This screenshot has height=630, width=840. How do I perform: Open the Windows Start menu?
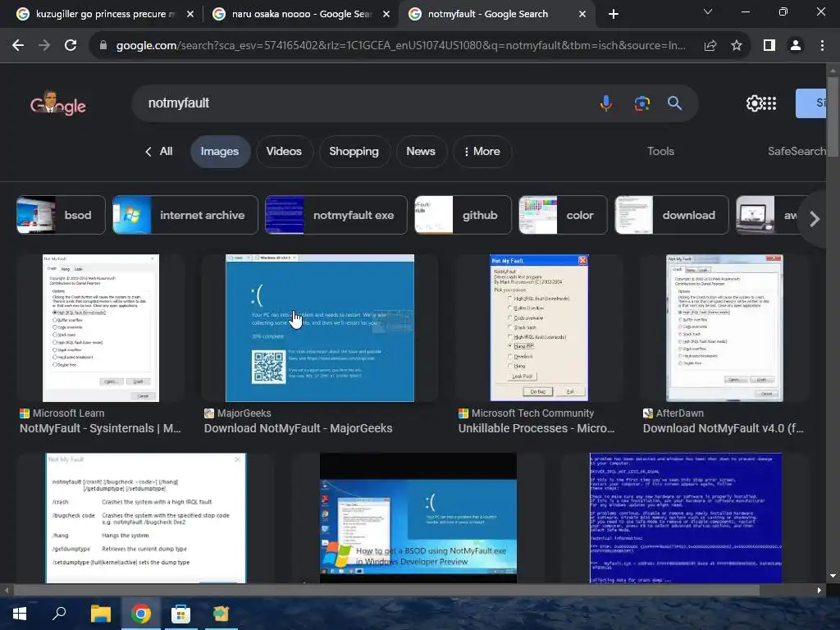tap(20, 614)
